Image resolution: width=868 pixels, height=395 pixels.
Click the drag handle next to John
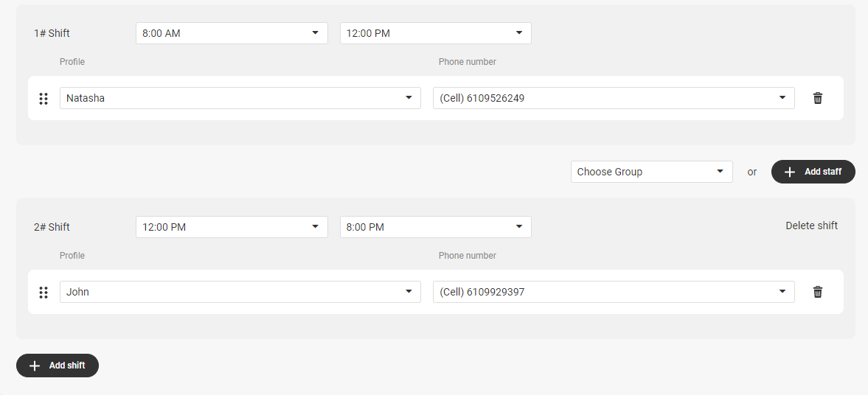(44, 292)
